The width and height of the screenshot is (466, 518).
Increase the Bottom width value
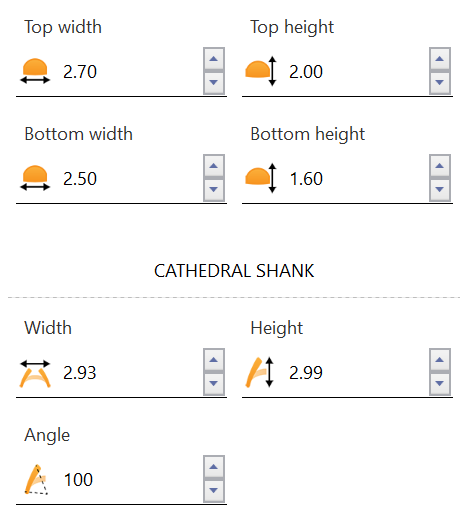click(x=214, y=166)
